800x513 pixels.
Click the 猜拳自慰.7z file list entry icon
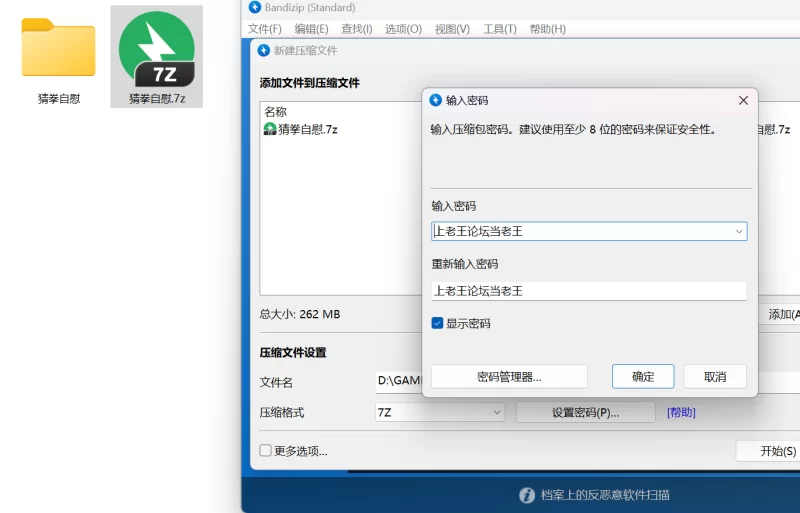tap(270, 129)
